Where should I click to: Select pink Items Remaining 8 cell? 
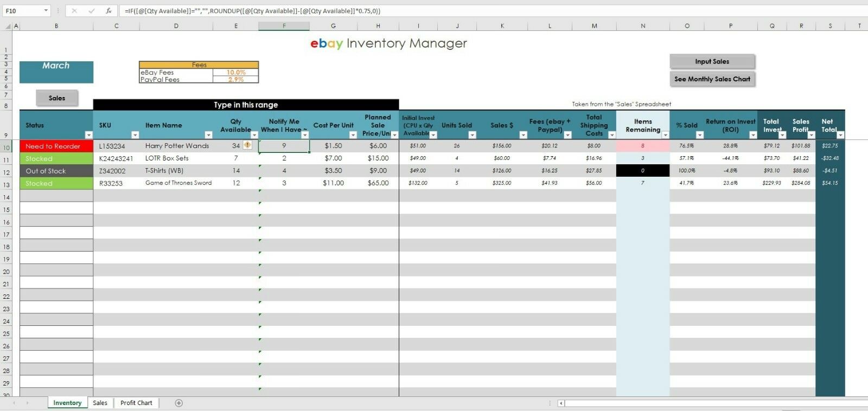pos(643,146)
